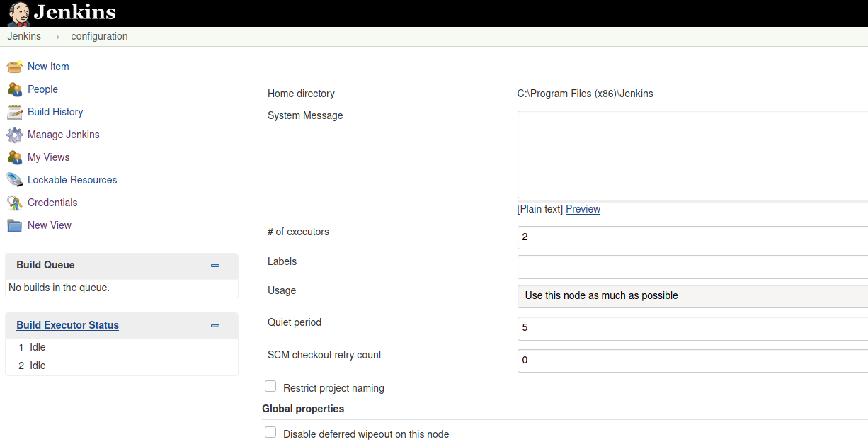Focus the System Message text area
The width and height of the screenshot is (868, 447).
click(x=692, y=154)
